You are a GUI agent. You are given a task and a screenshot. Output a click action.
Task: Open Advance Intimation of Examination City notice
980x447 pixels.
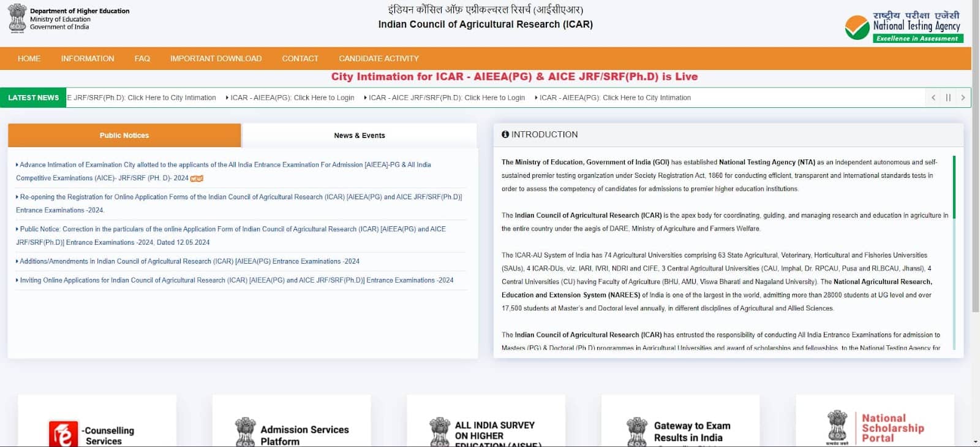pos(224,171)
